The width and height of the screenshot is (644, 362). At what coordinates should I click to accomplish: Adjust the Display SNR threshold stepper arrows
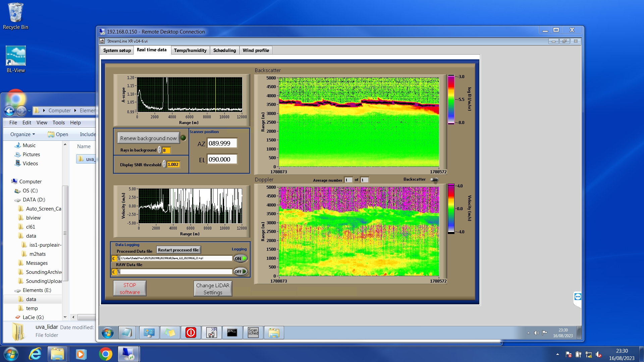tap(164, 164)
